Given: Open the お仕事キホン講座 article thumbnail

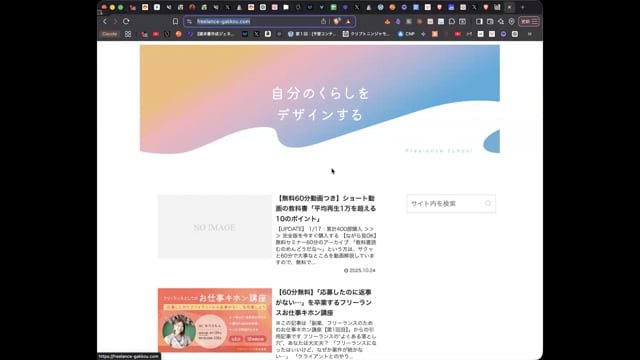Looking at the screenshot, I should tap(215, 320).
